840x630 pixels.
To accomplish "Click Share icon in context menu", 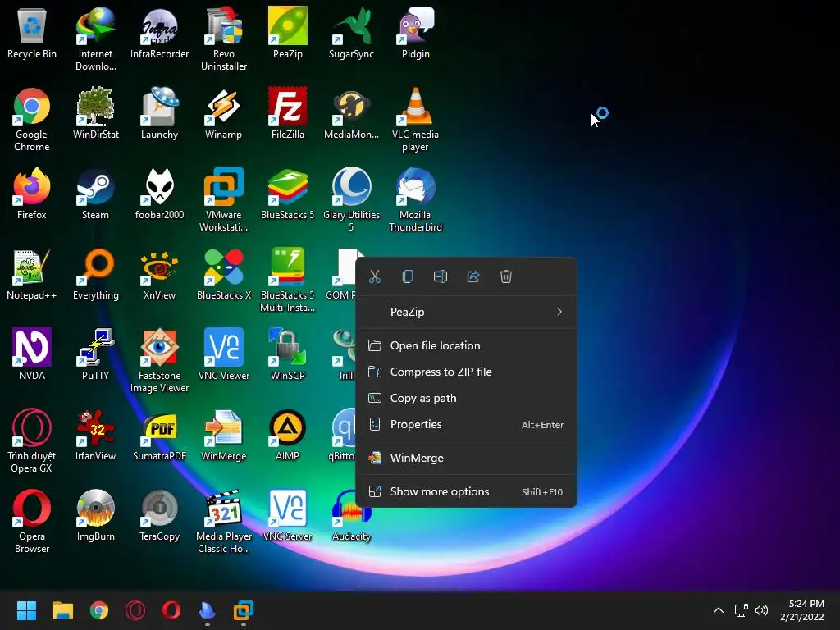I will (x=473, y=276).
